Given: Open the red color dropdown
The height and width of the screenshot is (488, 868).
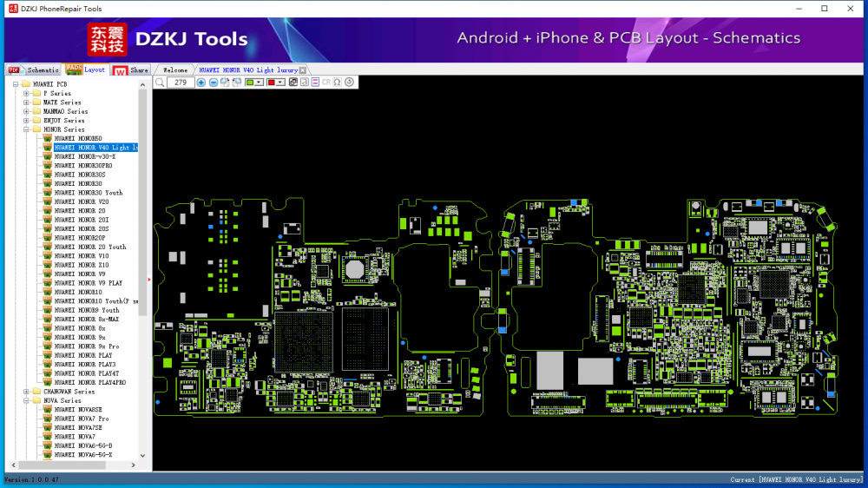Looking at the screenshot, I should tap(281, 82).
